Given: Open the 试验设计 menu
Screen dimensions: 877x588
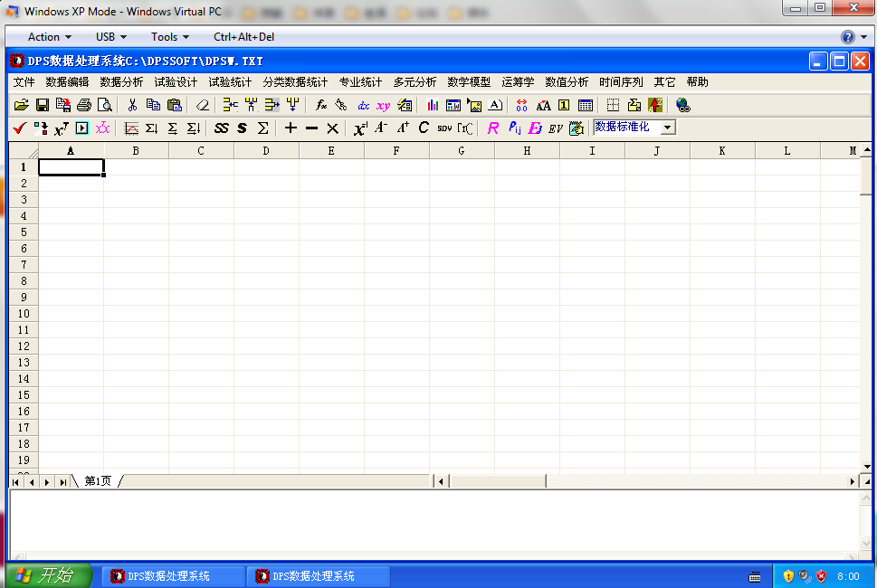Looking at the screenshot, I should (176, 82).
